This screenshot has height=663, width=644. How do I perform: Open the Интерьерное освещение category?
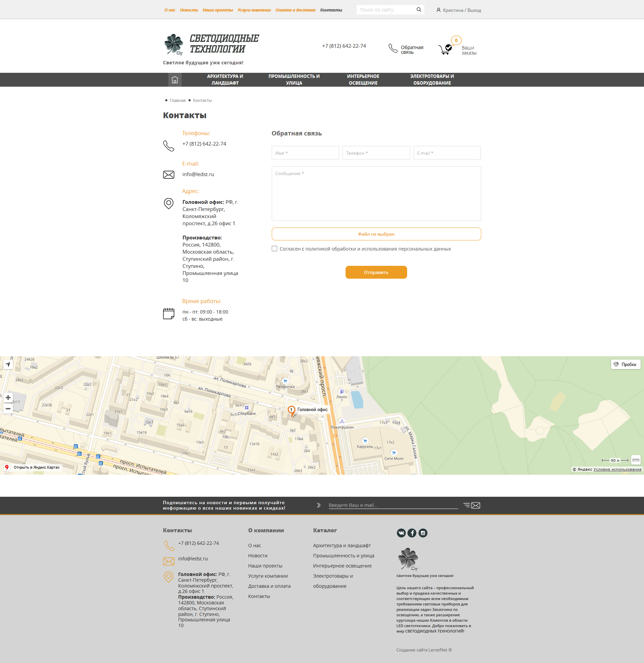[x=363, y=80]
